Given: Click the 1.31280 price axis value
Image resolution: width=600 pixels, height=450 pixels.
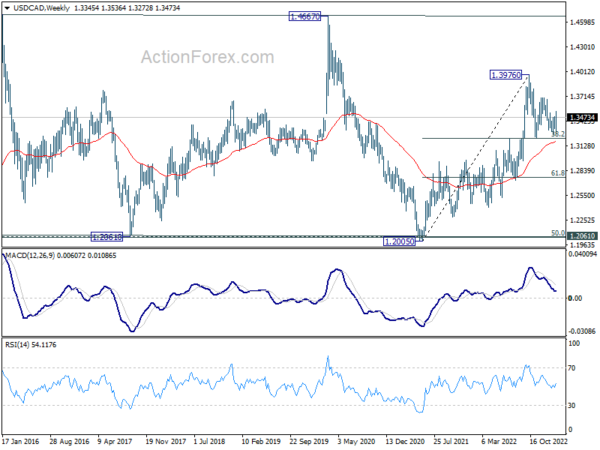Looking at the screenshot, I should click(582, 146).
